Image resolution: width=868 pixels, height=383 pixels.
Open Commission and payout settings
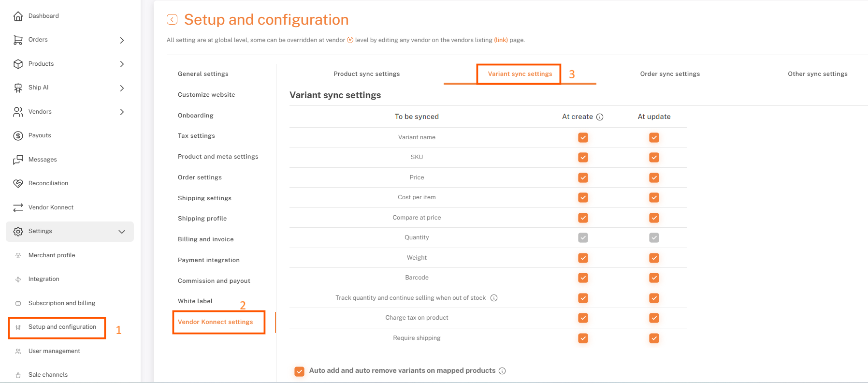click(214, 281)
